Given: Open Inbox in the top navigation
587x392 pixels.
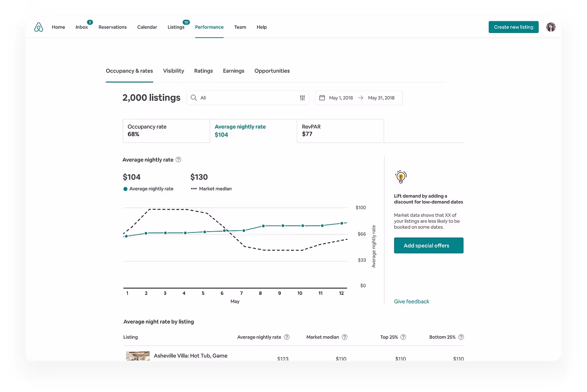Looking at the screenshot, I should (82, 27).
